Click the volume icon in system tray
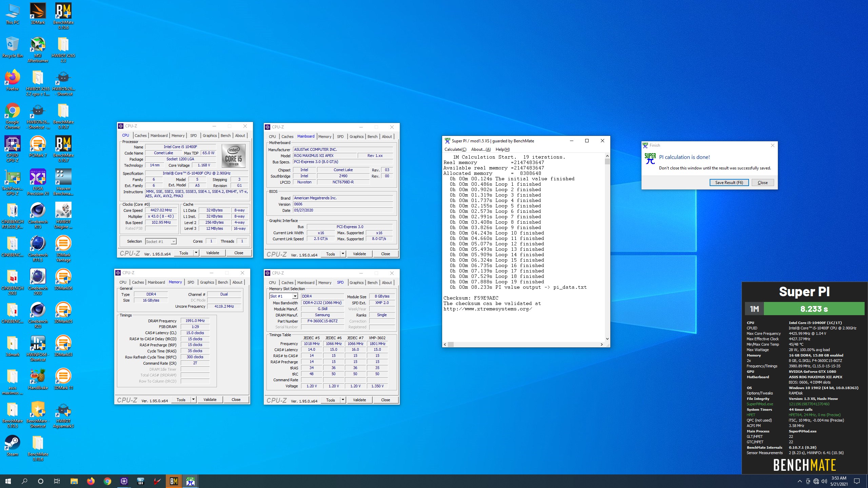868x488 pixels. (824, 481)
